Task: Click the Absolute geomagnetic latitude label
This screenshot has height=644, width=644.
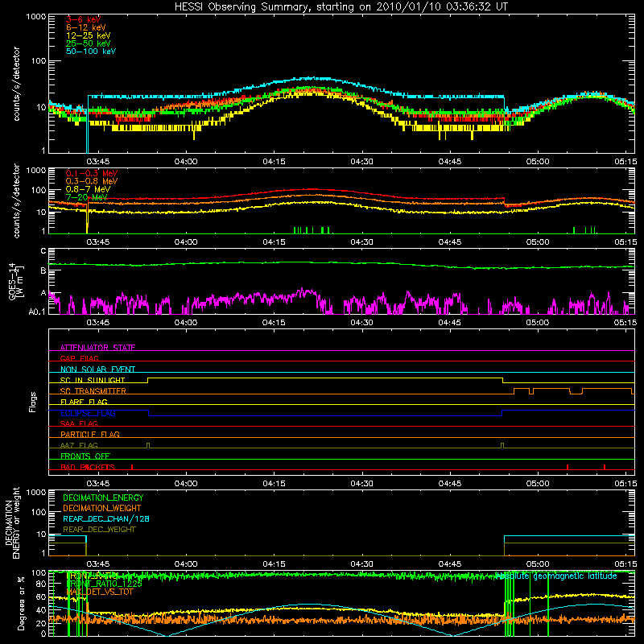Action: (x=556, y=576)
